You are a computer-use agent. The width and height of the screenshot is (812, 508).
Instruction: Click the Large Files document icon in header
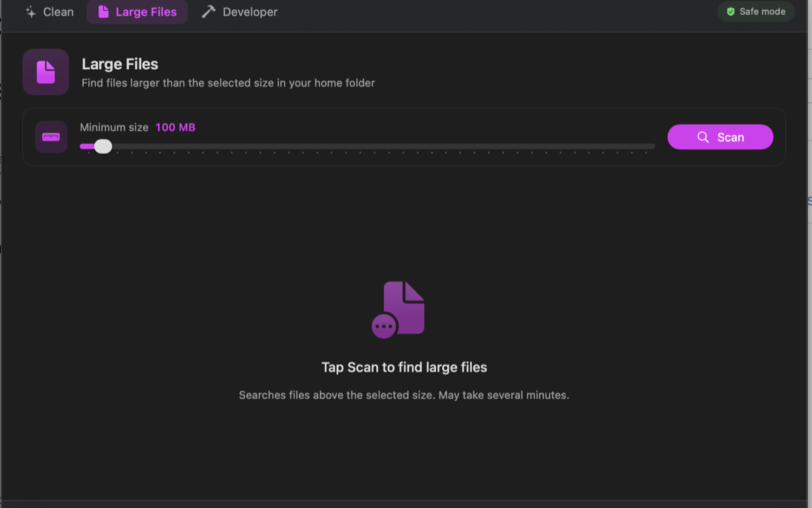tap(46, 72)
